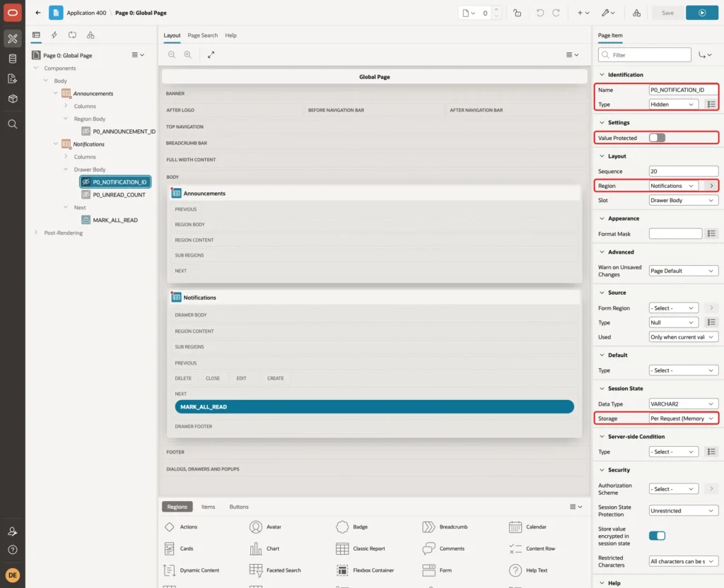Open the Help question mark icon
The height and width of the screenshot is (588, 724).
[13, 550]
